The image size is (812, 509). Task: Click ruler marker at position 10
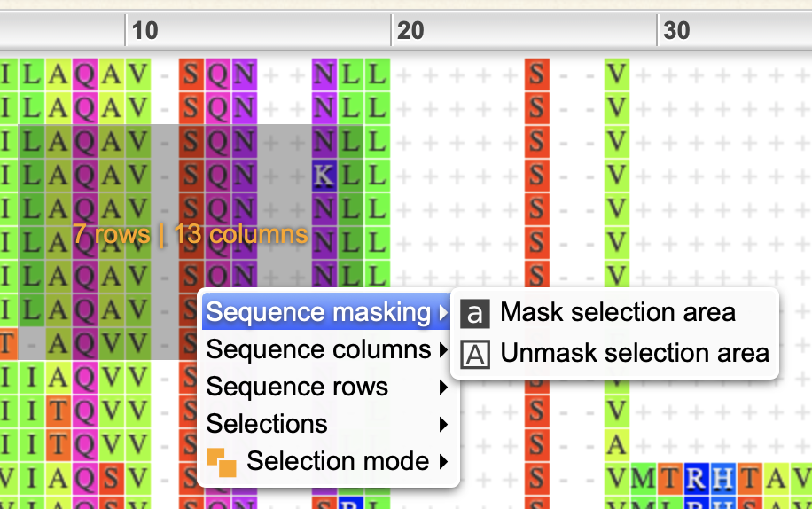[145, 30]
